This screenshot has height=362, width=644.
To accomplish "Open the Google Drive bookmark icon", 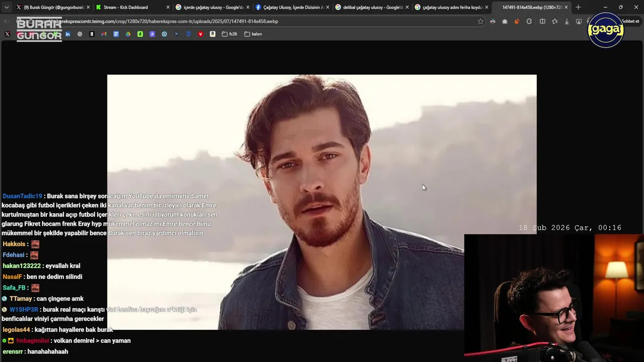I will (128, 34).
